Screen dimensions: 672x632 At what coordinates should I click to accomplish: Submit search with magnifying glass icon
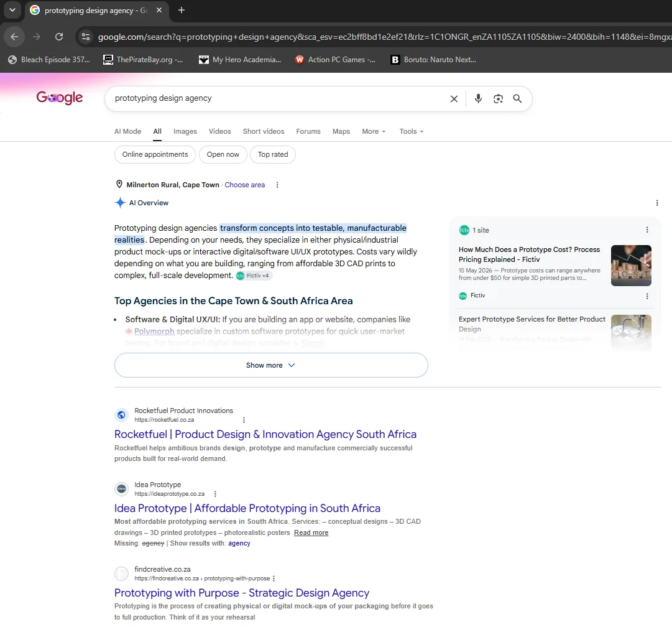517,99
